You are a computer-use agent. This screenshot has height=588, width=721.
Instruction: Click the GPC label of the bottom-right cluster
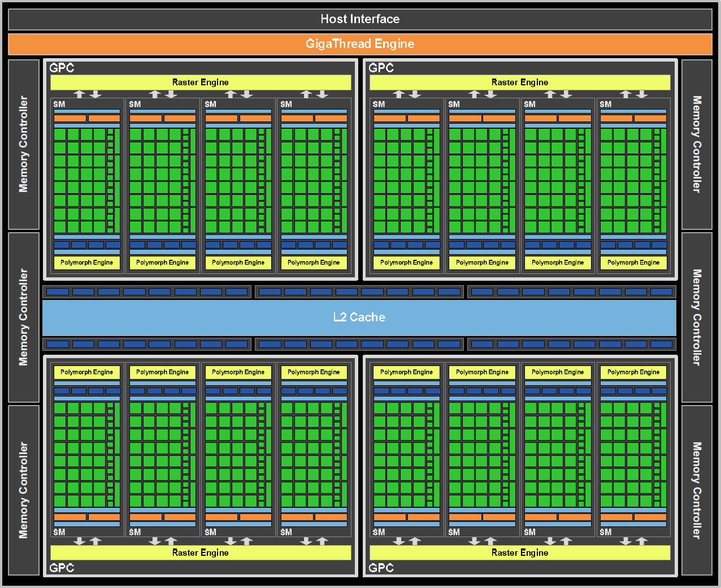click(x=381, y=568)
